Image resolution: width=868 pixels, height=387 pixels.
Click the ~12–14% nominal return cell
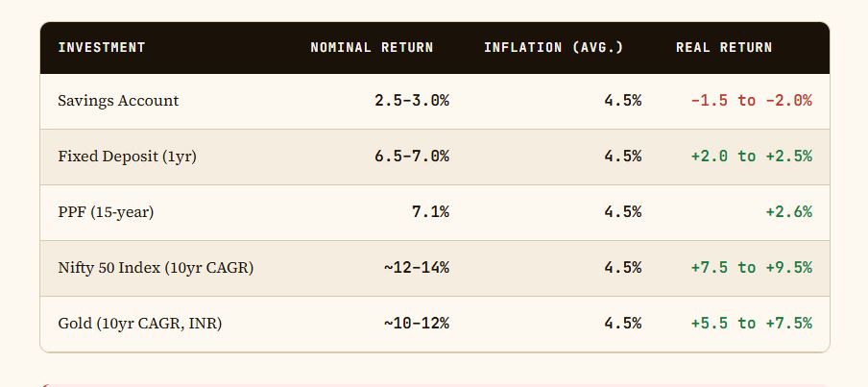(417, 268)
